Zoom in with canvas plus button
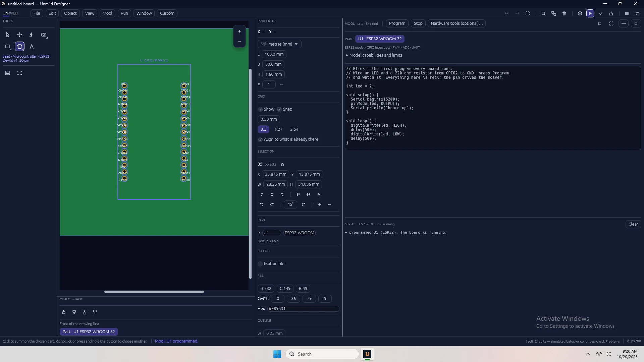 (239, 31)
